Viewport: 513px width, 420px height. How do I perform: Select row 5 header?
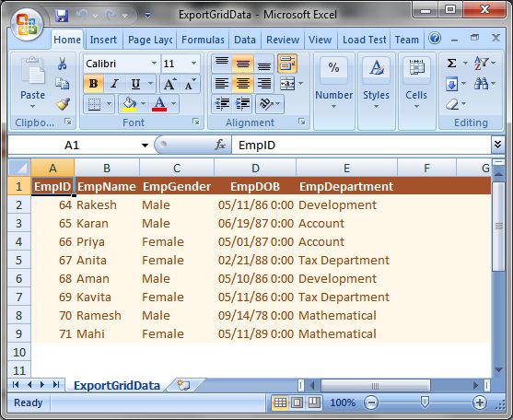pos(19,261)
